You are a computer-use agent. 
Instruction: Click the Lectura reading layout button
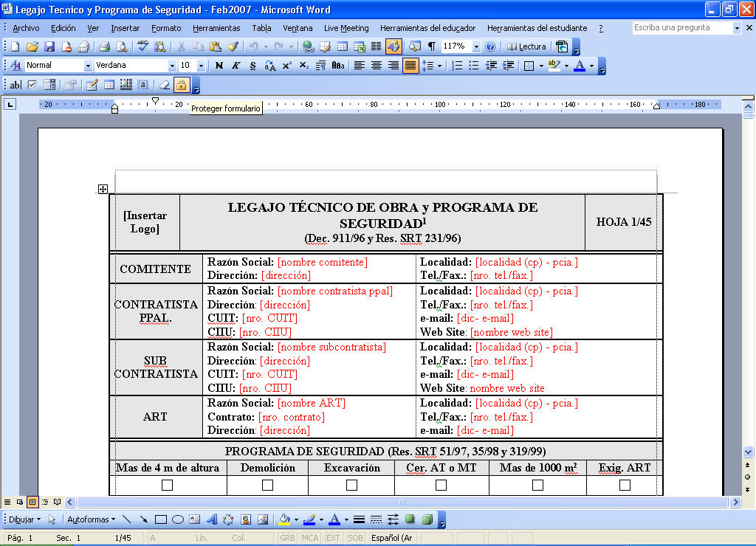pyautogui.click(x=526, y=46)
